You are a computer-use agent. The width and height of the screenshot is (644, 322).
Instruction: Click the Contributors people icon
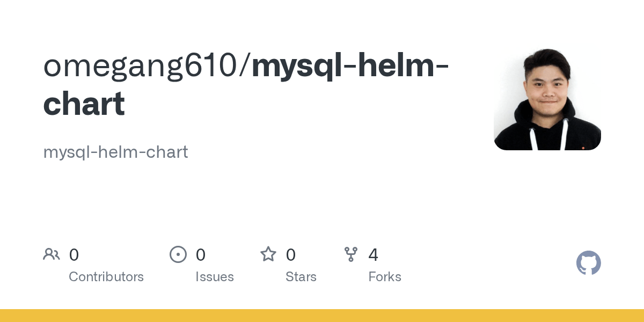pos(52,254)
